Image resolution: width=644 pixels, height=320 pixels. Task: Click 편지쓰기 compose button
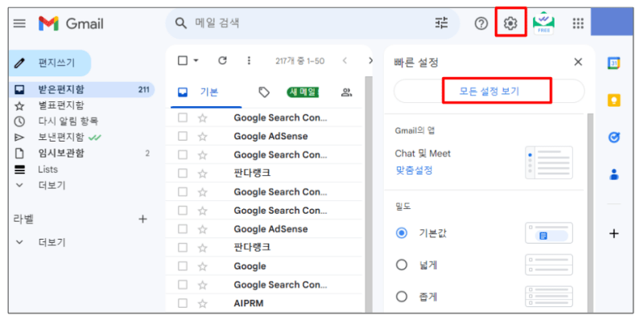pyautogui.click(x=50, y=64)
